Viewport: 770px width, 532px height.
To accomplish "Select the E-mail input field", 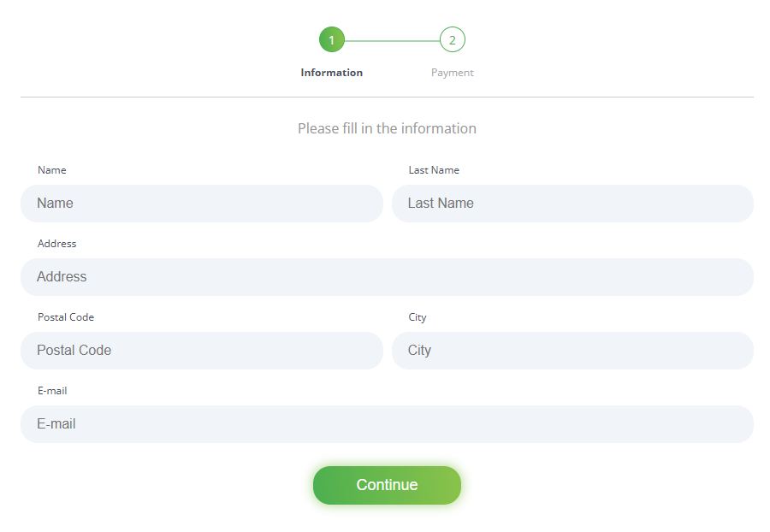I will pos(387,424).
